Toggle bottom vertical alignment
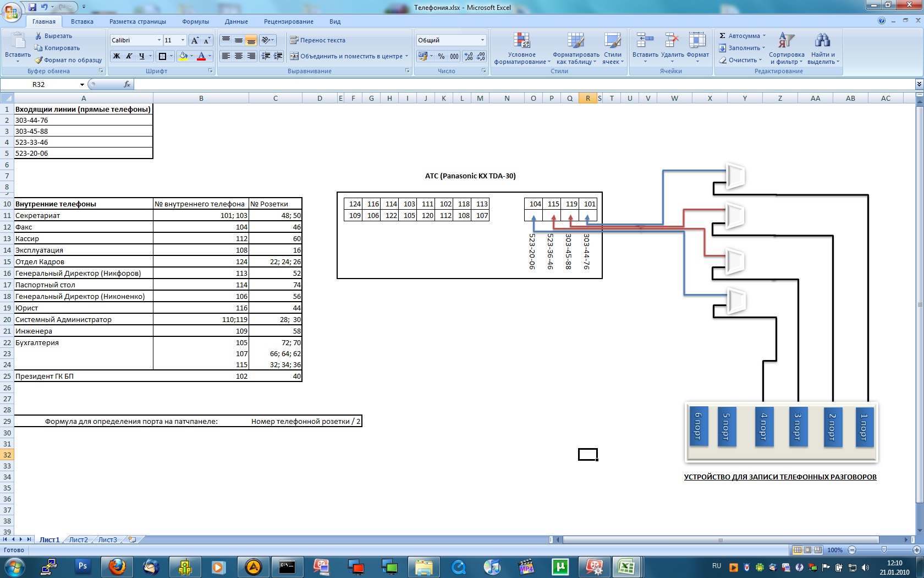924x578 pixels. 251,40
